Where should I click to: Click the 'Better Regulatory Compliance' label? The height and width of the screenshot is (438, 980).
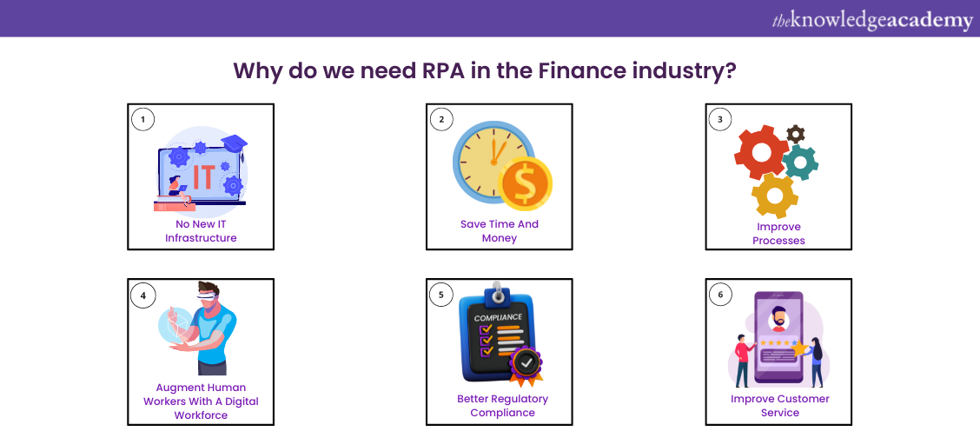pyautogui.click(x=502, y=406)
